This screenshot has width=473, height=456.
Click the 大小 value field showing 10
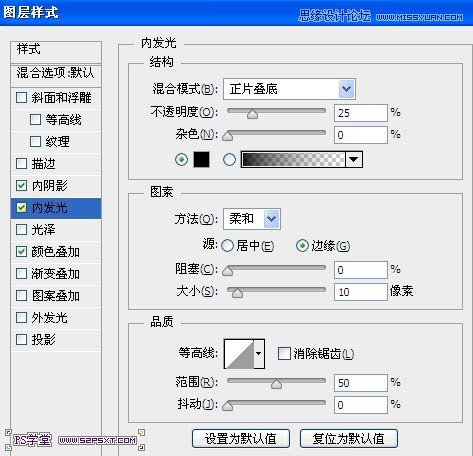[x=361, y=292]
